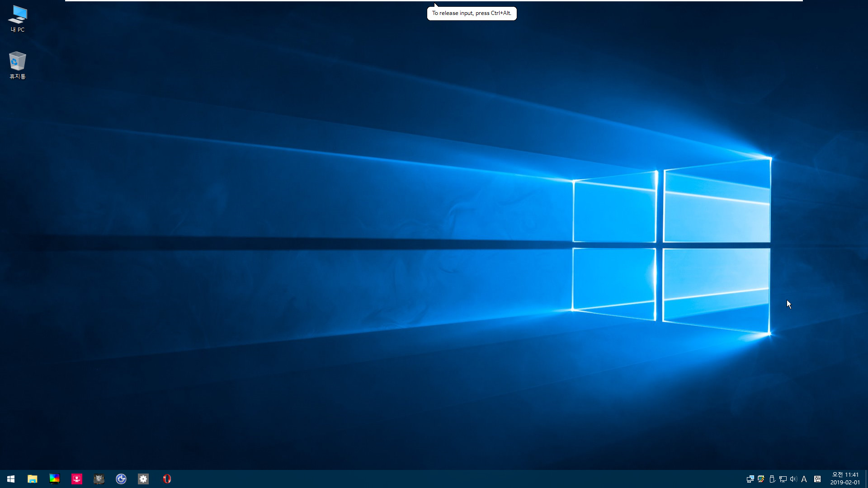Open the monitor with pencil tray icon

coord(761,479)
